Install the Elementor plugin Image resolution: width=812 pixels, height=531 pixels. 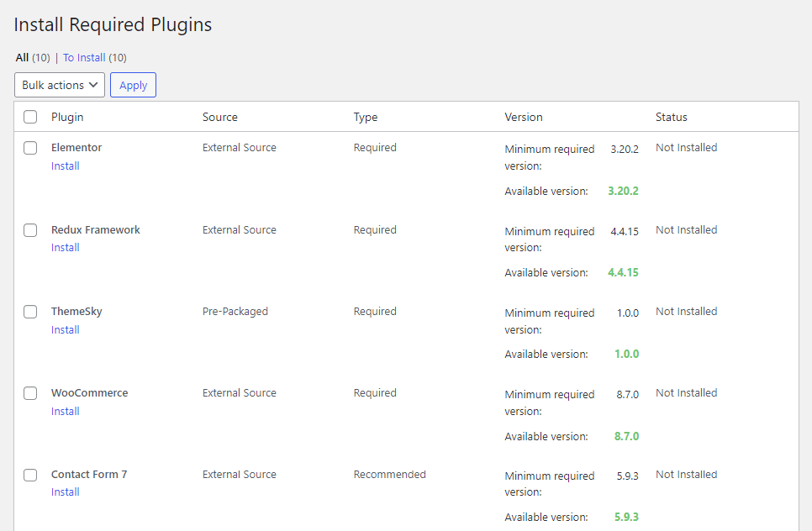[66, 166]
